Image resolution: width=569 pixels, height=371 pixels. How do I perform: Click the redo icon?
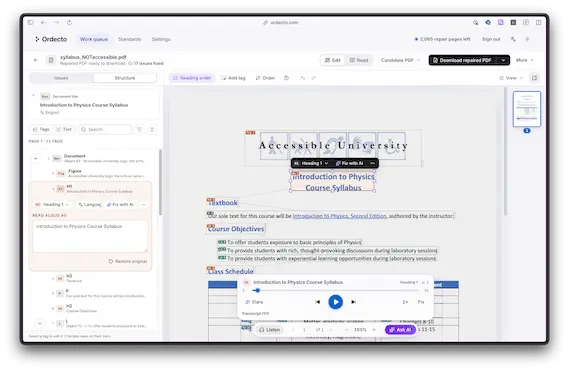pos(314,78)
